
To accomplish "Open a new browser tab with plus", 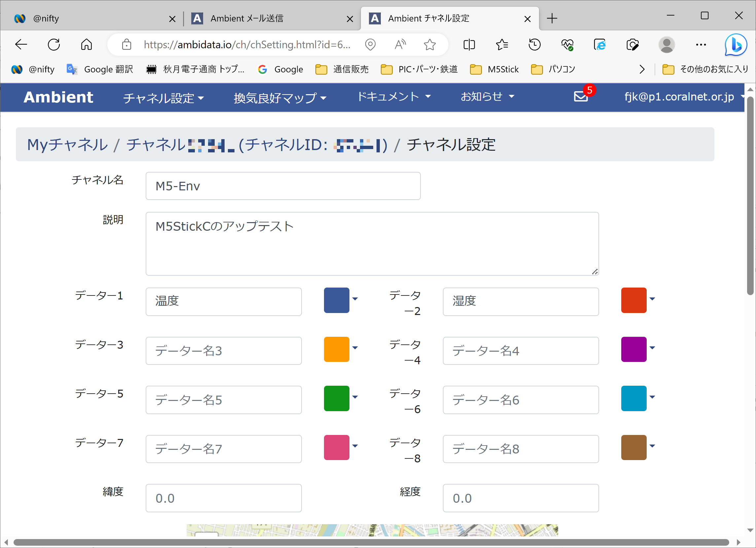I will pos(552,18).
